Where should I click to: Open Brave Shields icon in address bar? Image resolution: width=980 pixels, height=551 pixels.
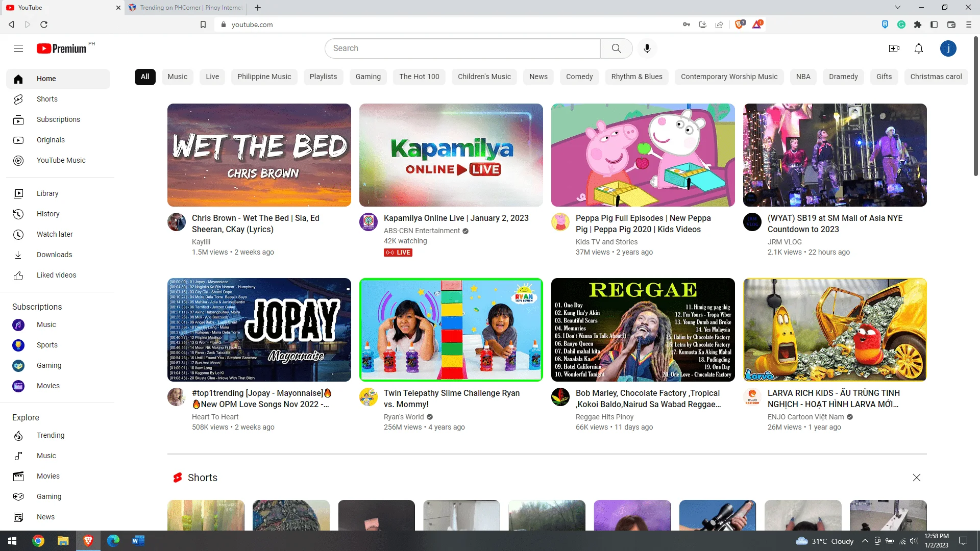pyautogui.click(x=740, y=24)
